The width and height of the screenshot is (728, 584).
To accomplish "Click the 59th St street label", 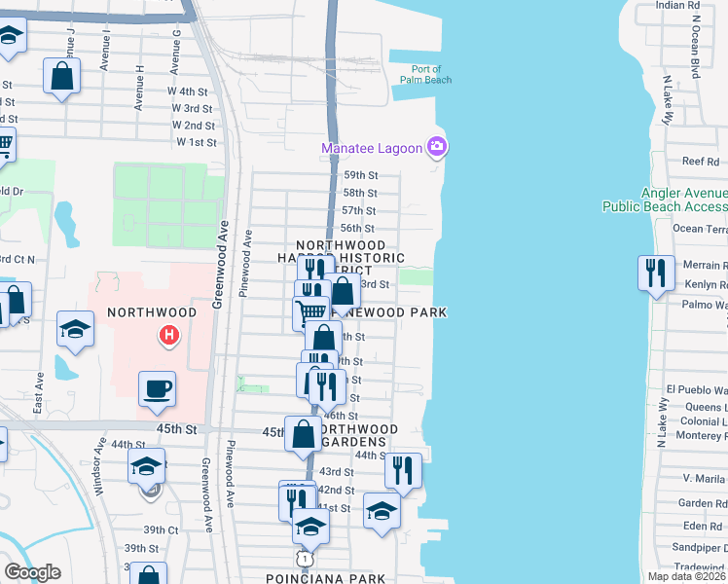I will [x=361, y=175].
